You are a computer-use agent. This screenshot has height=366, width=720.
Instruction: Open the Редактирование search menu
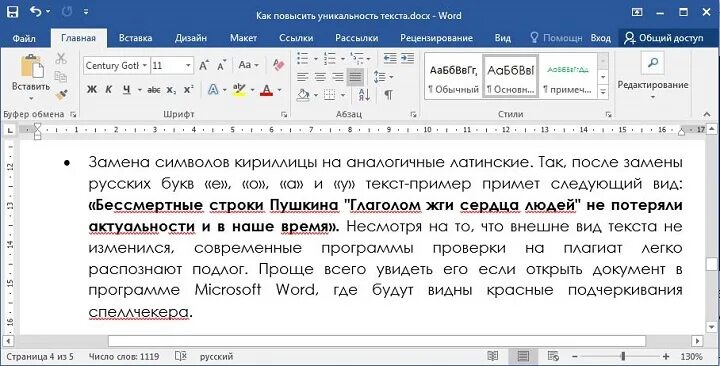click(652, 77)
